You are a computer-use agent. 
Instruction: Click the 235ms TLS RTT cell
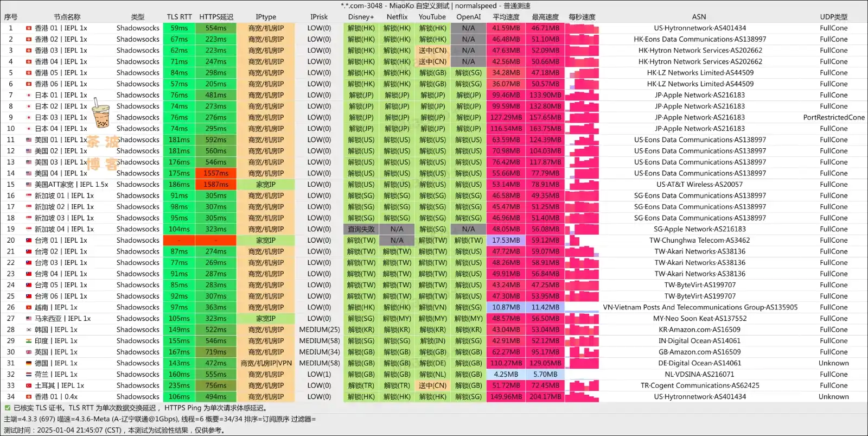click(x=180, y=386)
